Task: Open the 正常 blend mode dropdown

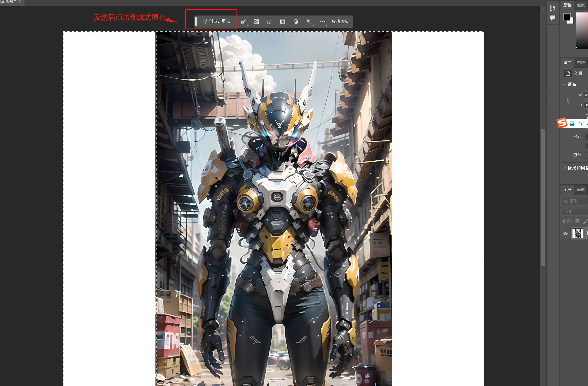Action: pyautogui.click(x=575, y=212)
